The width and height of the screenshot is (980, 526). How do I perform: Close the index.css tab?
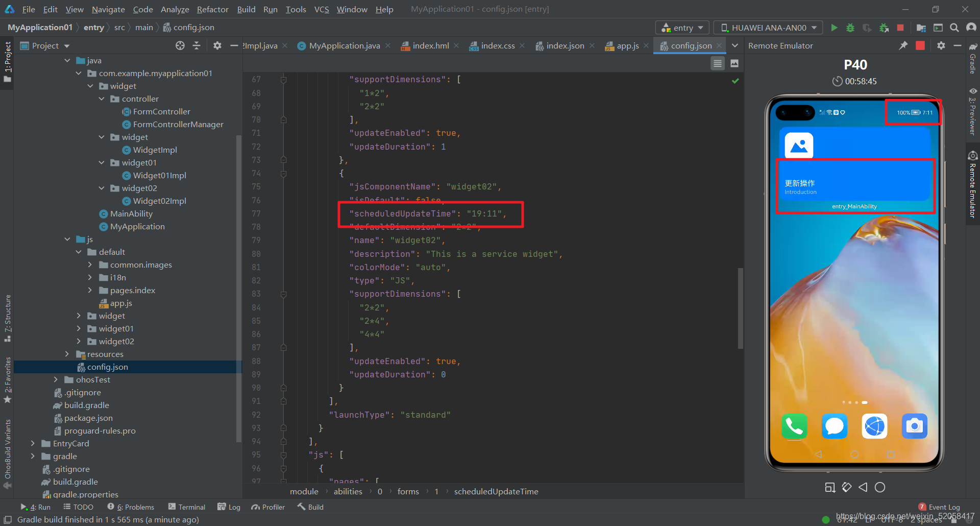click(523, 45)
